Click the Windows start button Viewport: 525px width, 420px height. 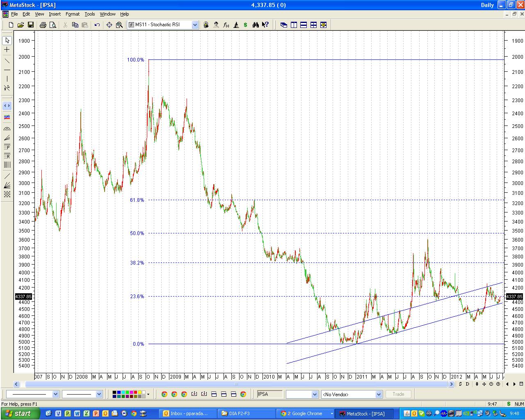(x=20, y=413)
